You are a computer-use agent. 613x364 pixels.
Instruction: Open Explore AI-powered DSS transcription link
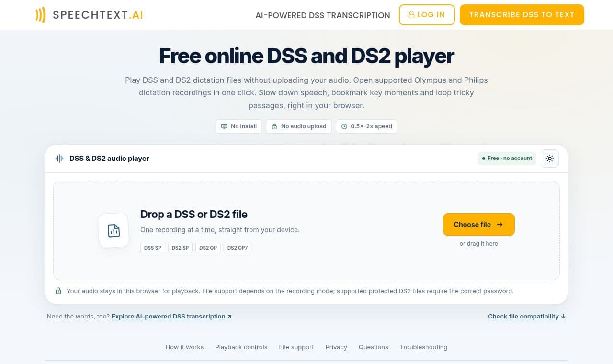point(171,317)
